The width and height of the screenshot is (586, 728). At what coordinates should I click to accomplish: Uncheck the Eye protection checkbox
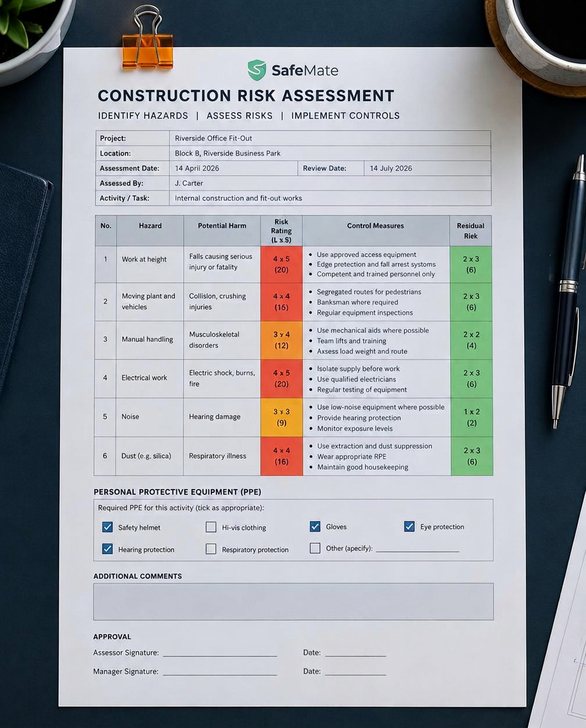click(x=409, y=526)
